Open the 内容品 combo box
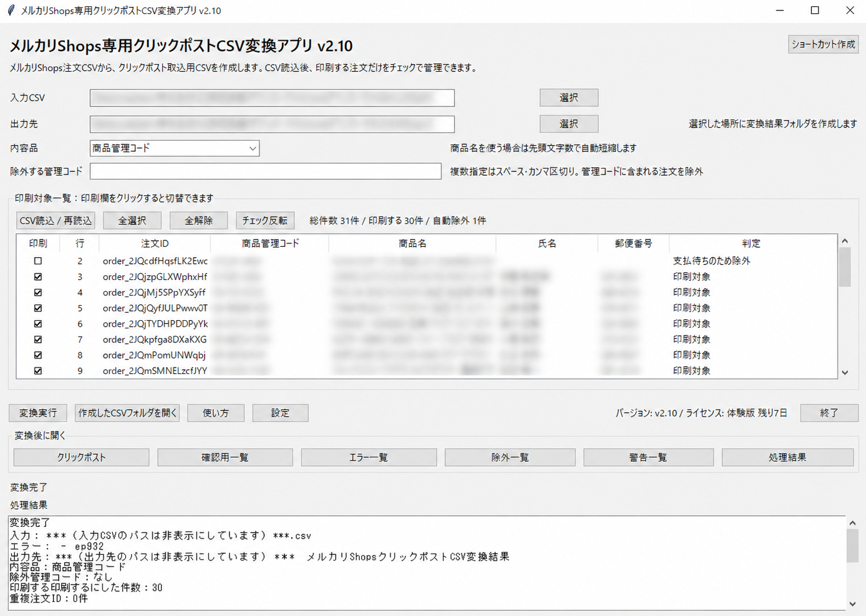866x616 pixels. coord(175,148)
